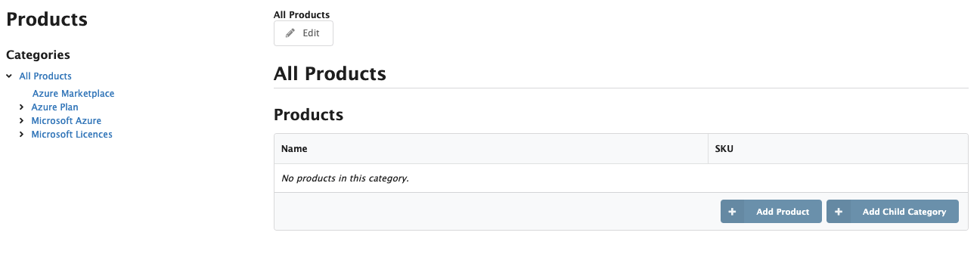
Task: Expand the Microsoft Licences category
Action: pyautogui.click(x=21, y=135)
